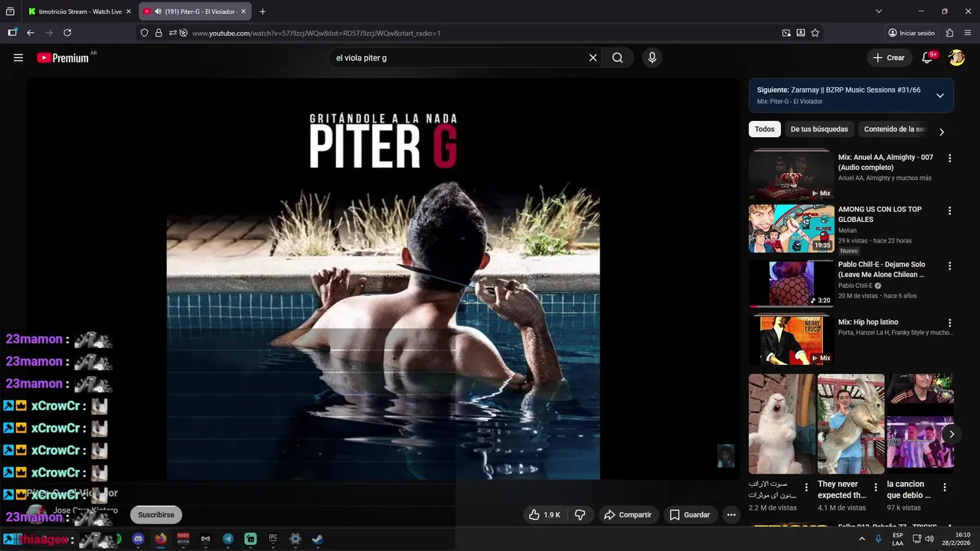This screenshot has height=551, width=980.
Task: Reload the page with refresh icon
Action: point(67,33)
